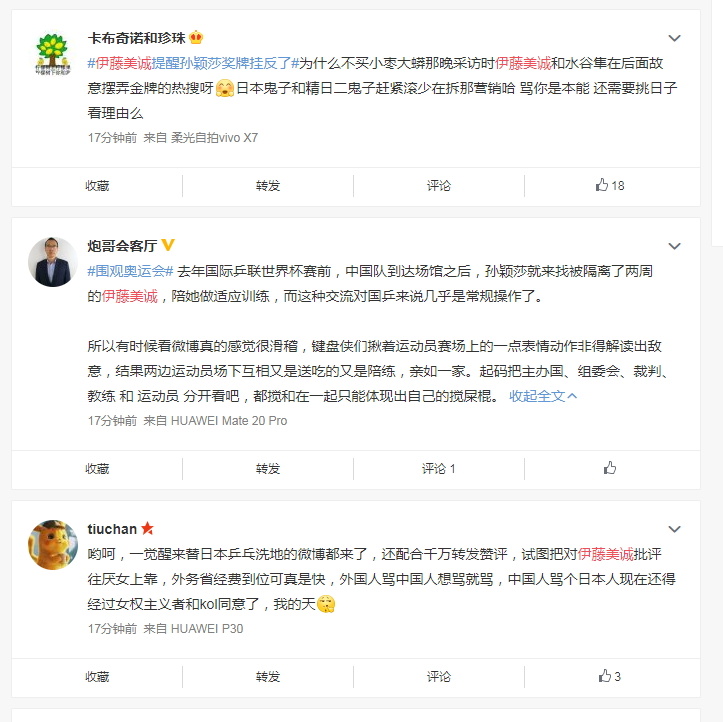Open 评论 1 on the second post

439,469
